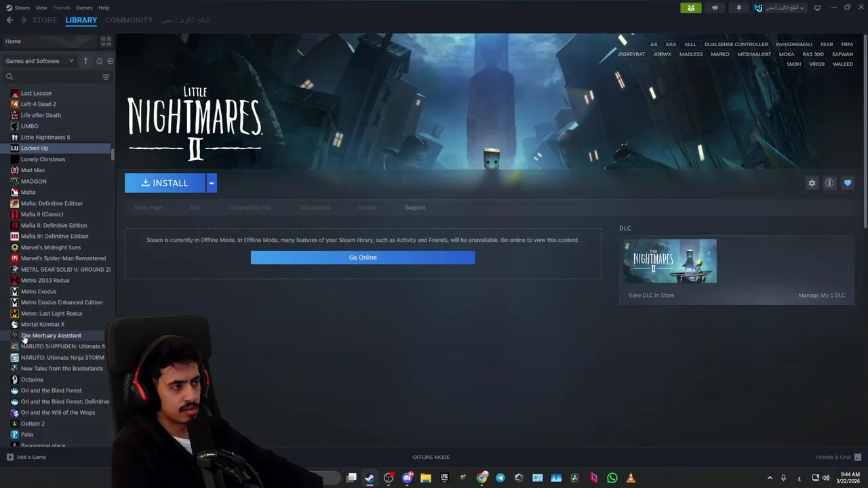The width and height of the screenshot is (868, 488).
Task: Toggle favorite heart icon
Action: (x=848, y=183)
